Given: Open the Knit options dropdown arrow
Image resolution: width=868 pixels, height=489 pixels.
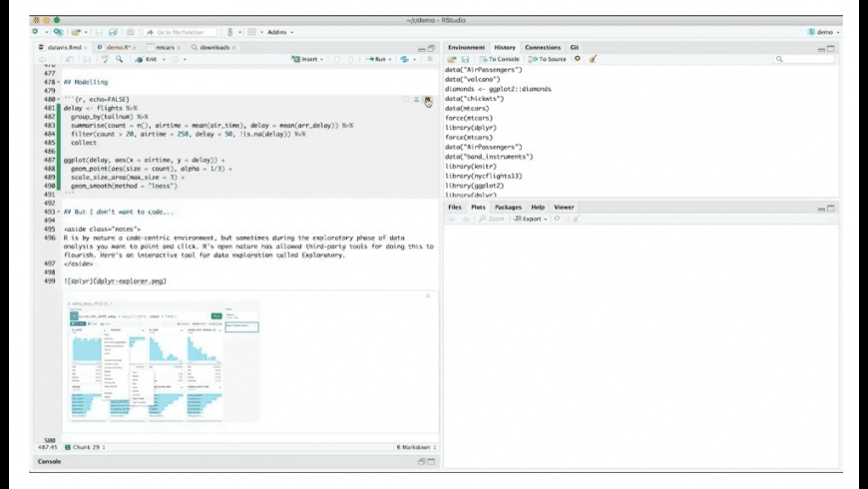Looking at the screenshot, I should click(164, 59).
